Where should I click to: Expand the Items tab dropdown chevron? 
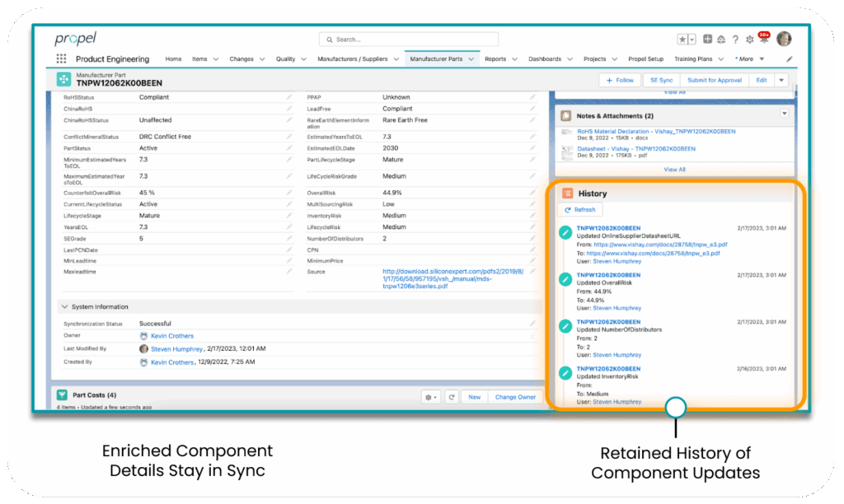[x=216, y=59]
